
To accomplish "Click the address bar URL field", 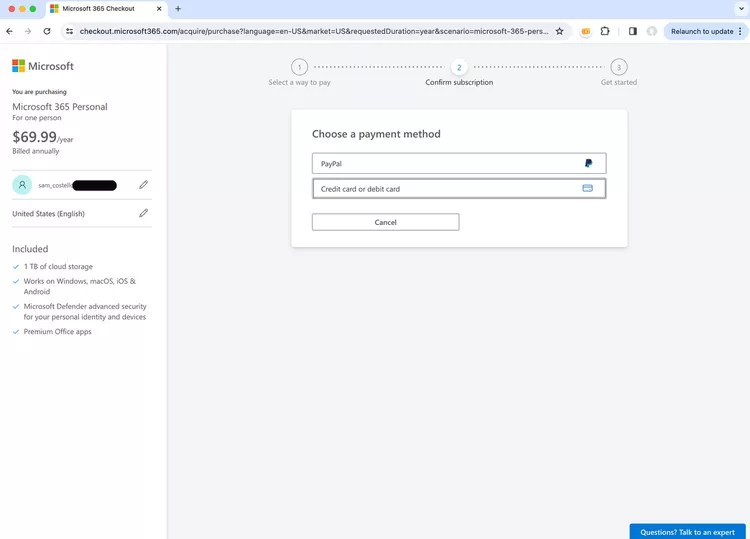I will 312,31.
